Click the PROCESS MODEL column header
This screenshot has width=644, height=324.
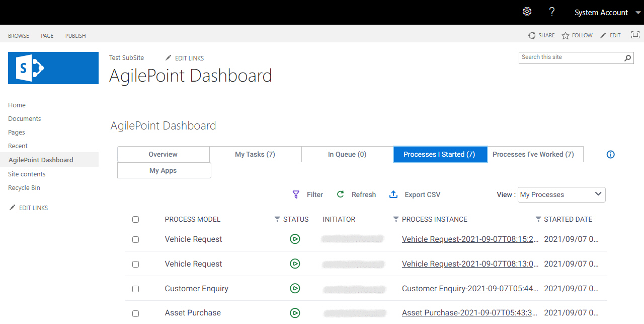click(x=193, y=219)
